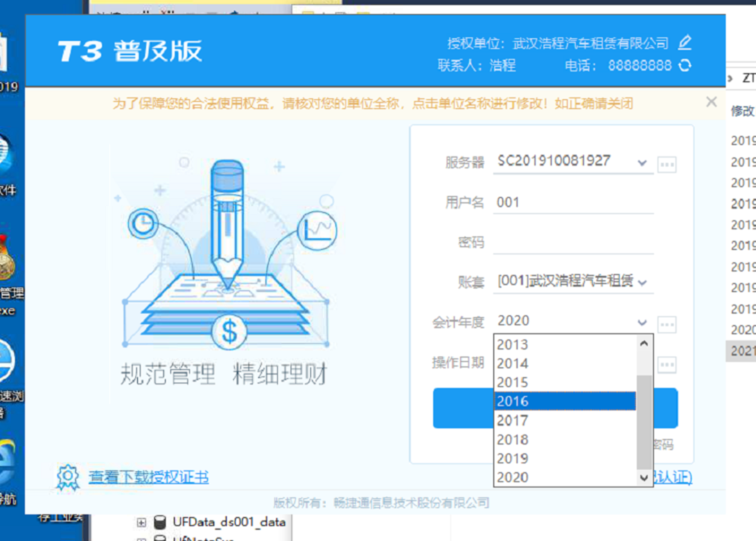Select 2020 at the bottom of the year list

coord(565,477)
